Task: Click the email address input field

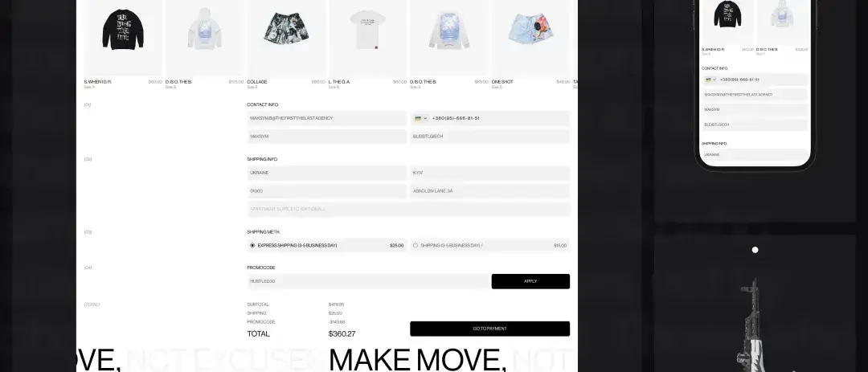Action: point(326,118)
